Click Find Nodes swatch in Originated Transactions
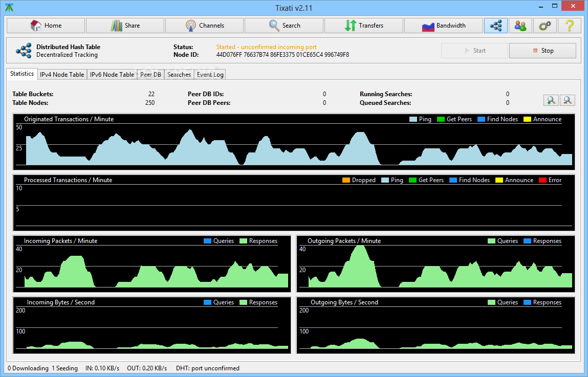The height and width of the screenshot is (377, 588). click(481, 119)
